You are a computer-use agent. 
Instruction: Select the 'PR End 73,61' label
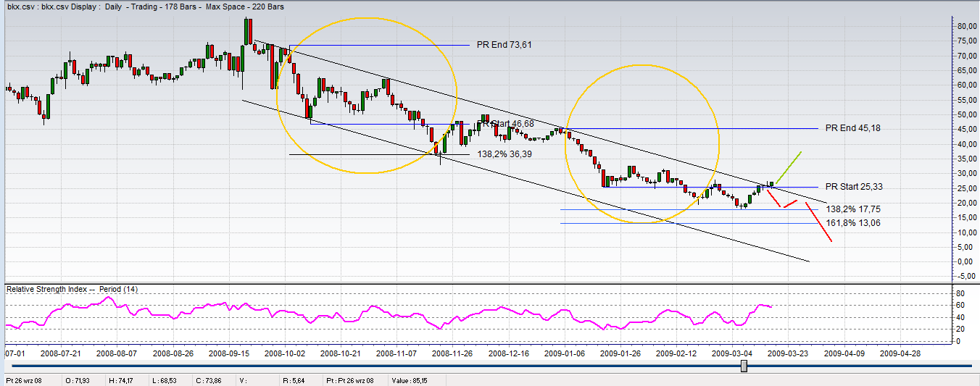pyautogui.click(x=504, y=45)
